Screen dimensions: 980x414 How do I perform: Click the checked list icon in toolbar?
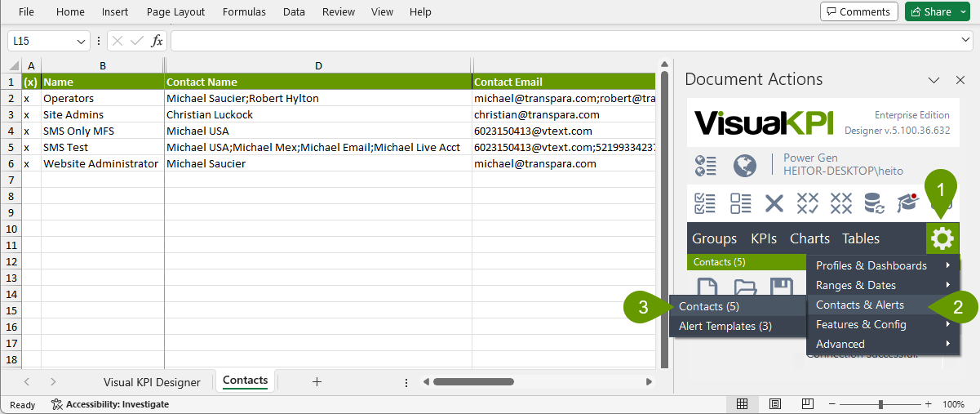(705, 203)
